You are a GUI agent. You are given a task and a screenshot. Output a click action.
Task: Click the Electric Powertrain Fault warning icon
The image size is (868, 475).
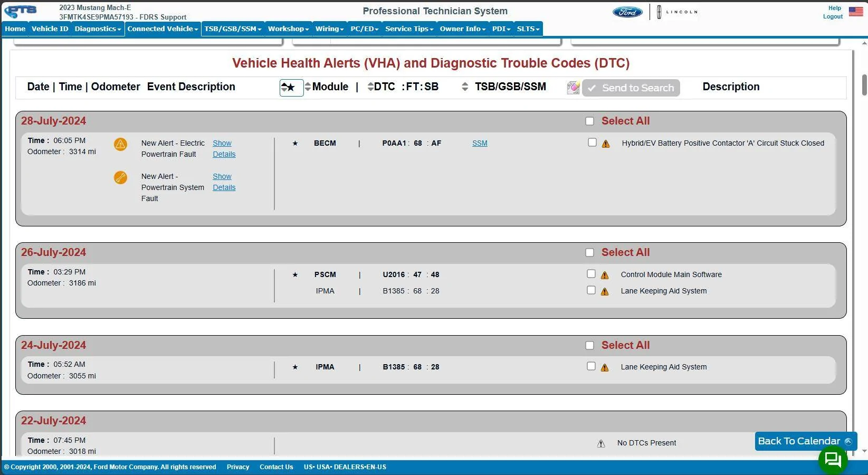[x=120, y=144]
